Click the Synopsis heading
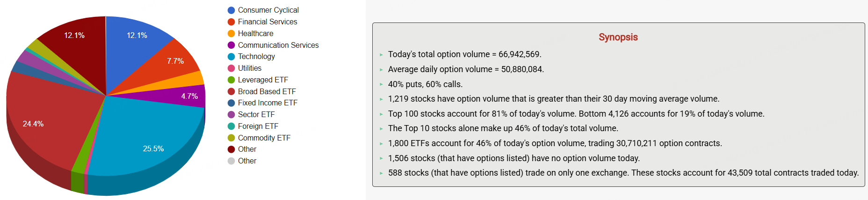The height and width of the screenshot is (200, 868). [x=618, y=37]
